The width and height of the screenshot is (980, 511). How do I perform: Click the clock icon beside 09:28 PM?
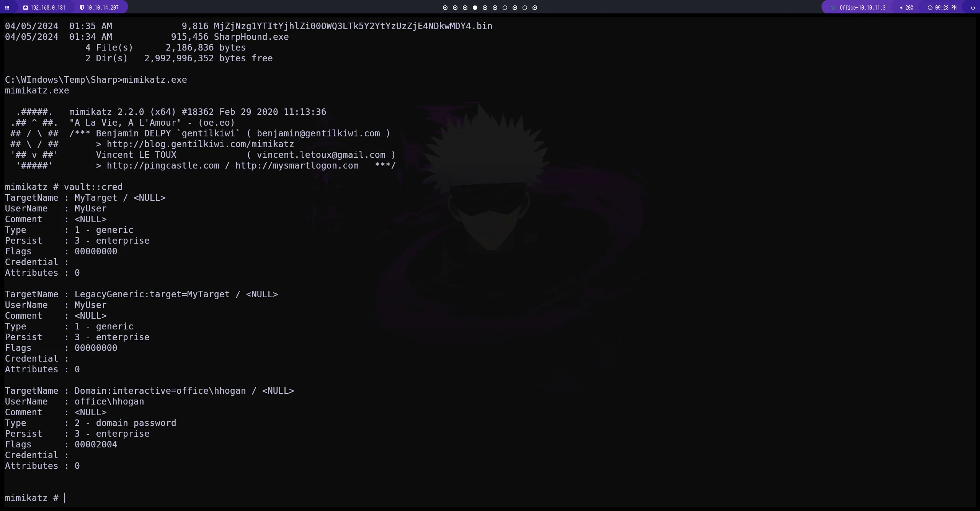coord(930,8)
